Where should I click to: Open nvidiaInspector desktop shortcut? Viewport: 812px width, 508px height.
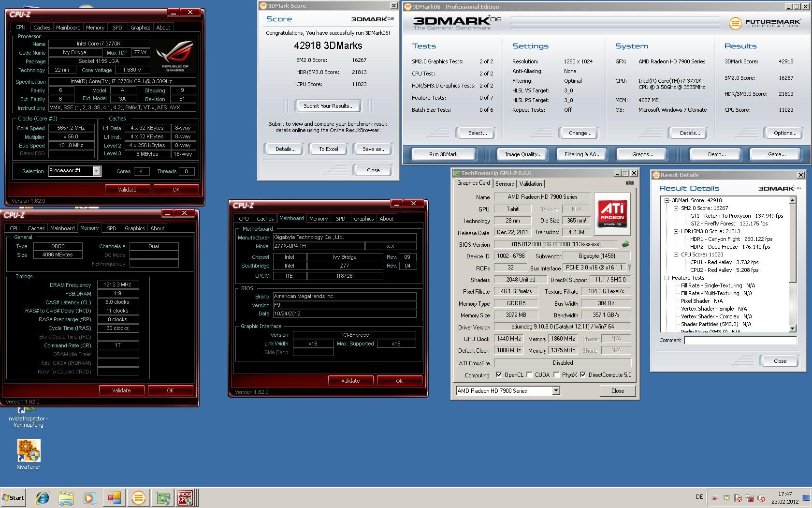click(x=29, y=417)
